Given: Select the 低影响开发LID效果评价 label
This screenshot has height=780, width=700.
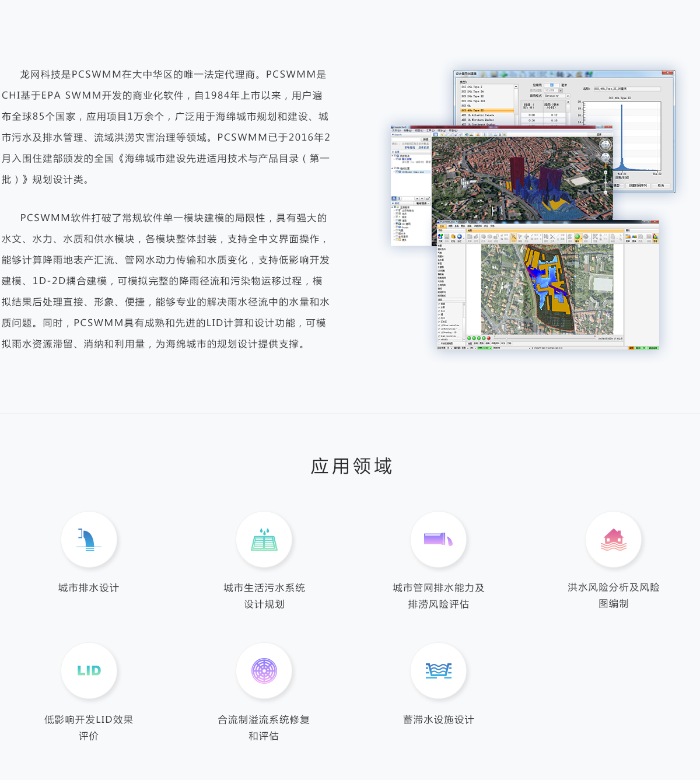Looking at the screenshot, I should point(89,728).
